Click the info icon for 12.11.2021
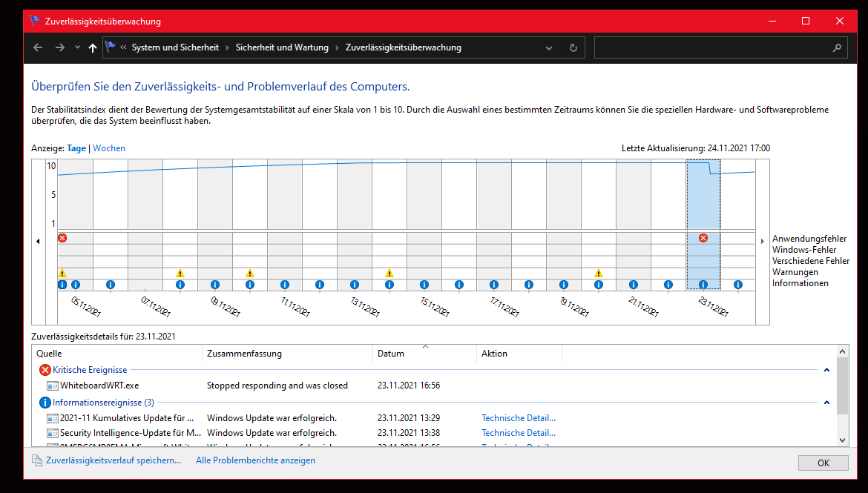 click(320, 285)
